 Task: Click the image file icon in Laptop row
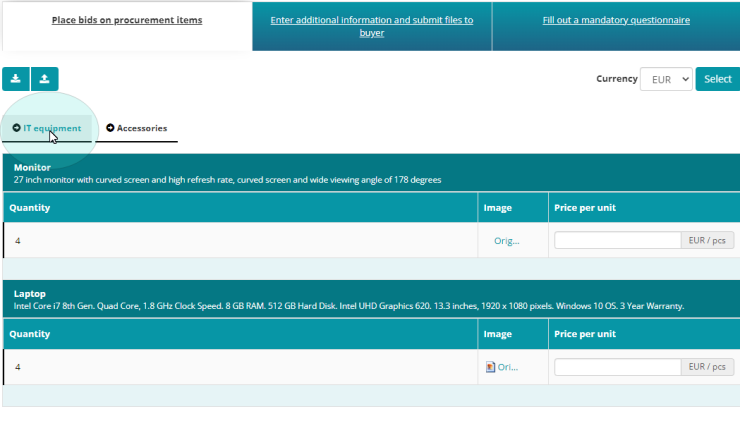(x=490, y=367)
